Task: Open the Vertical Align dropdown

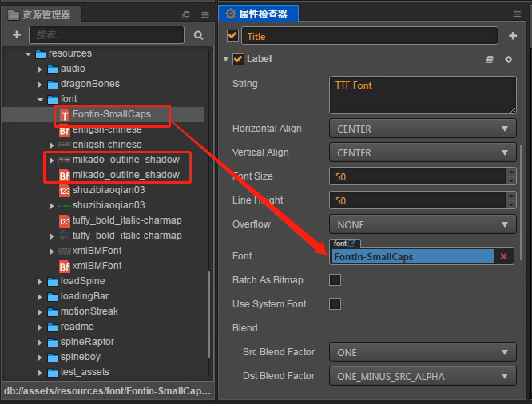Action: point(423,152)
